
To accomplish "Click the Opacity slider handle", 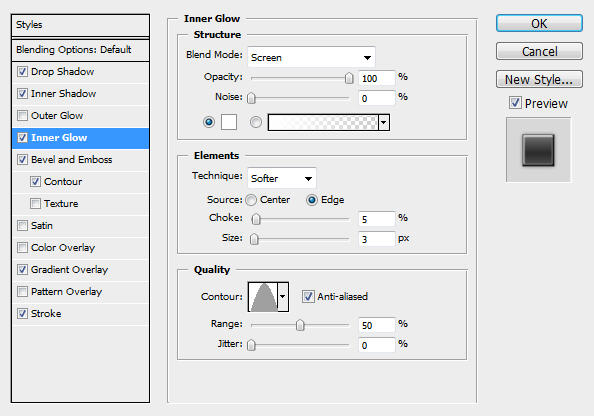I will click(349, 78).
